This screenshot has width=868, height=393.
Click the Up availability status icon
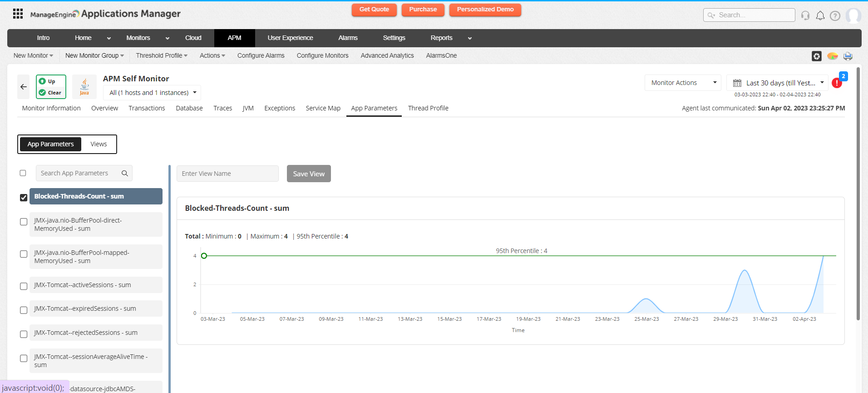pos(42,81)
